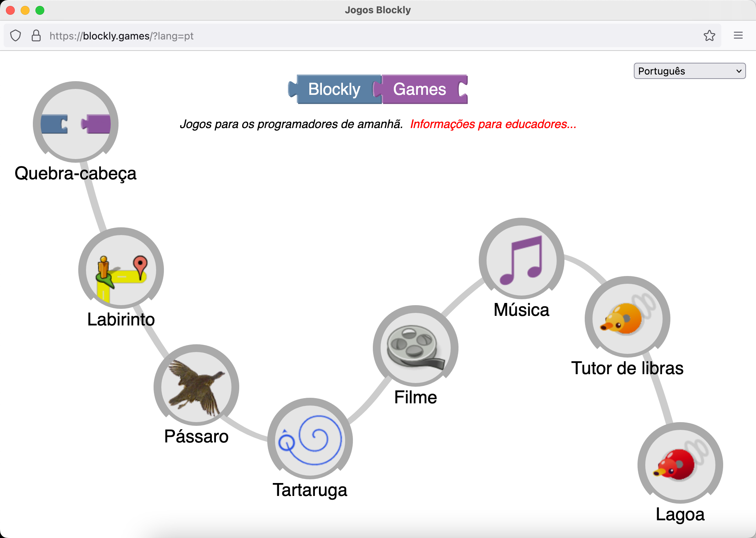
Task: Click the Labirinto text label
Action: pyautogui.click(x=121, y=320)
